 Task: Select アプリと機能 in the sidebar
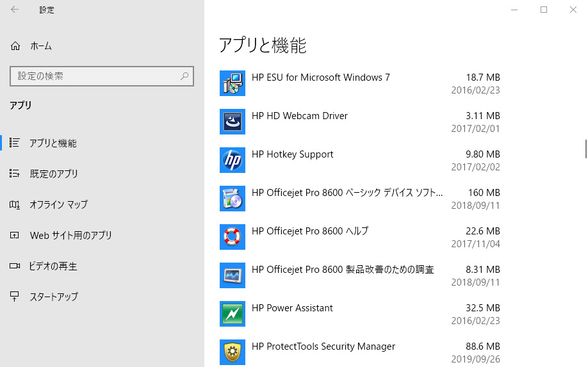[x=53, y=143]
